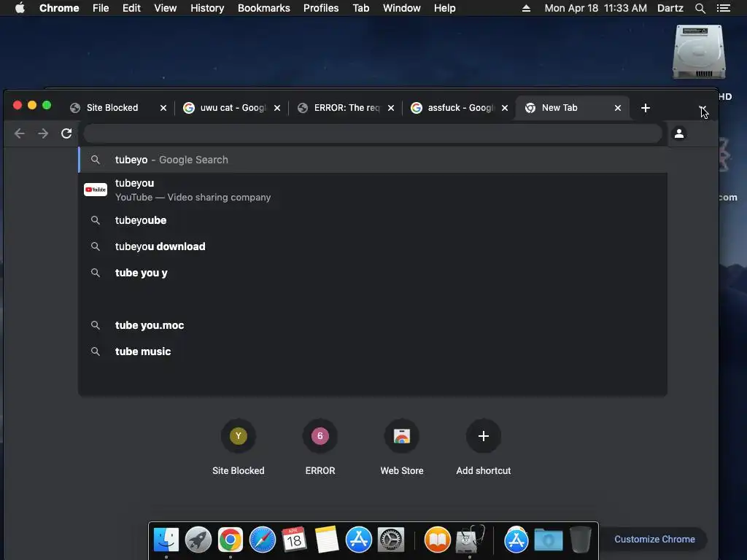Image resolution: width=747 pixels, height=560 pixels.
Task: Open Calendar showing 18 in dock
Action: pyautogui.click(x=294, y=540)
